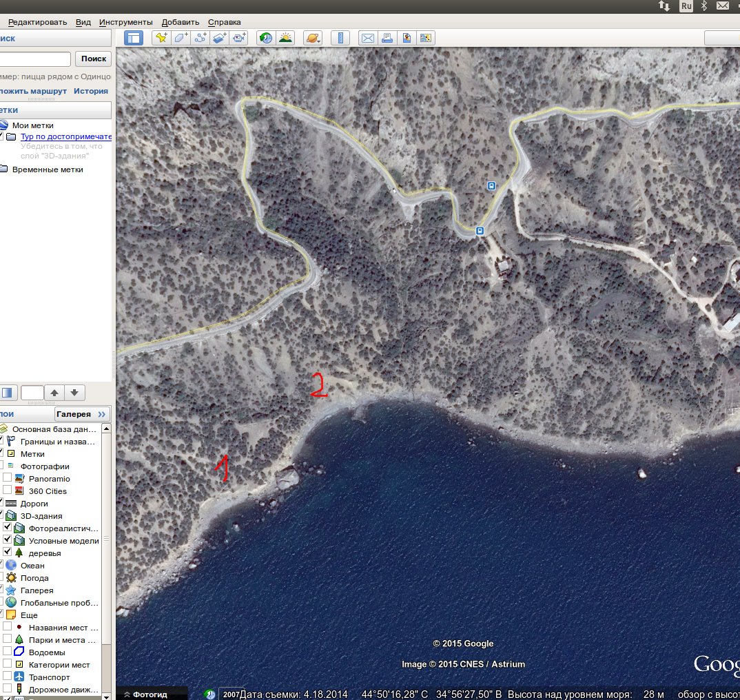The image size is (740, 700).
Task: Open the История search history link
Action: pos(91,91)
